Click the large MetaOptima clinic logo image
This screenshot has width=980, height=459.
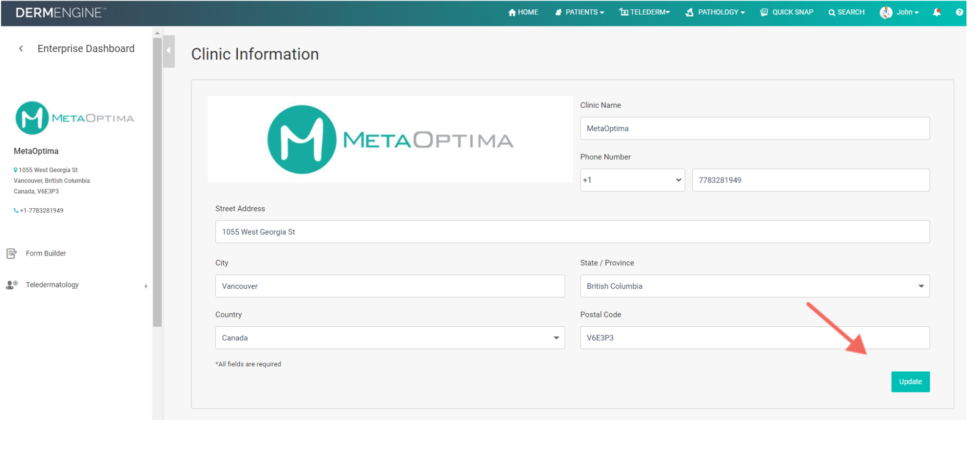point(390,139)
